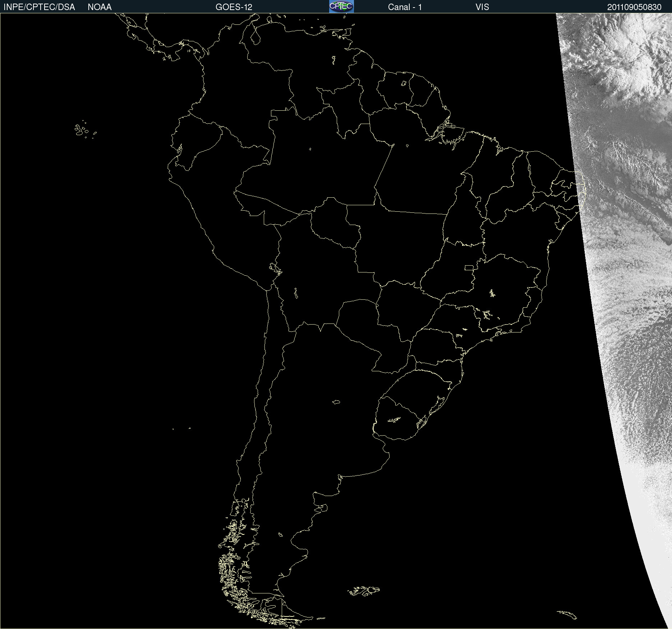Click the NOAA label in header

pyautogui.click(x=100, y=7)
